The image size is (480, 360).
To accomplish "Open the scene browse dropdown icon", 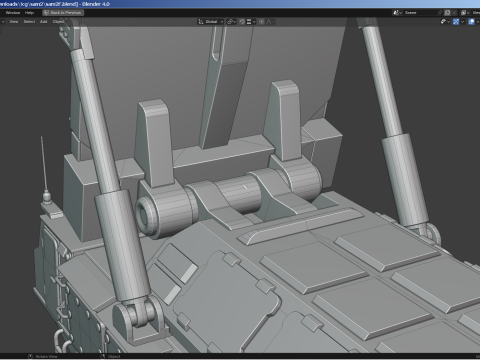I will pos(397,13).
